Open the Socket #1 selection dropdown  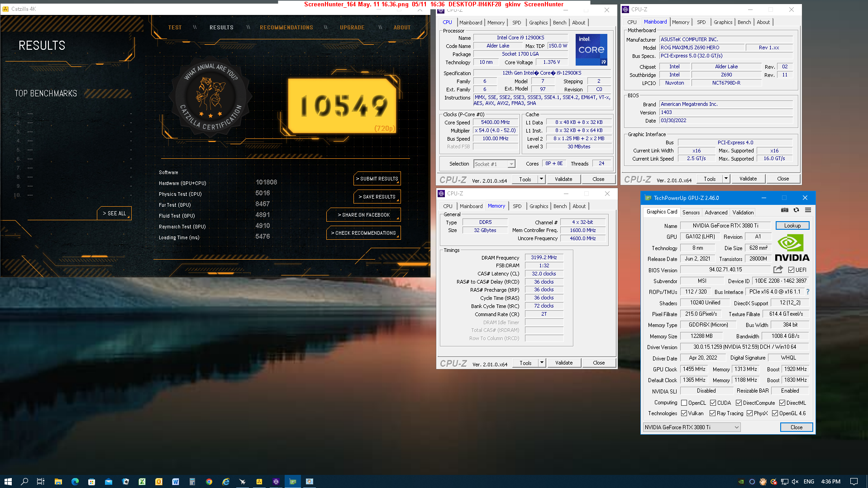pyautogui.click(x=494, y=164)
